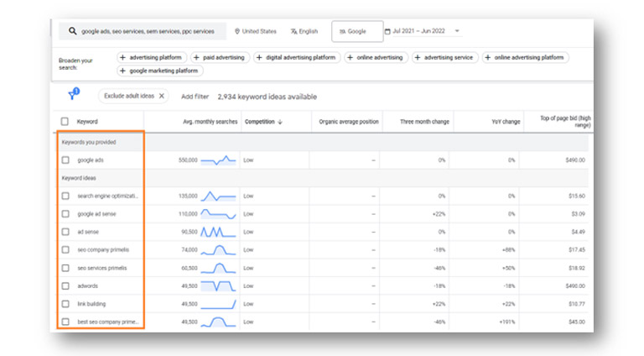Viewport: 644px width, 356px height.
Task: Select seo company primelis checkbox
Action: [65, 250]
